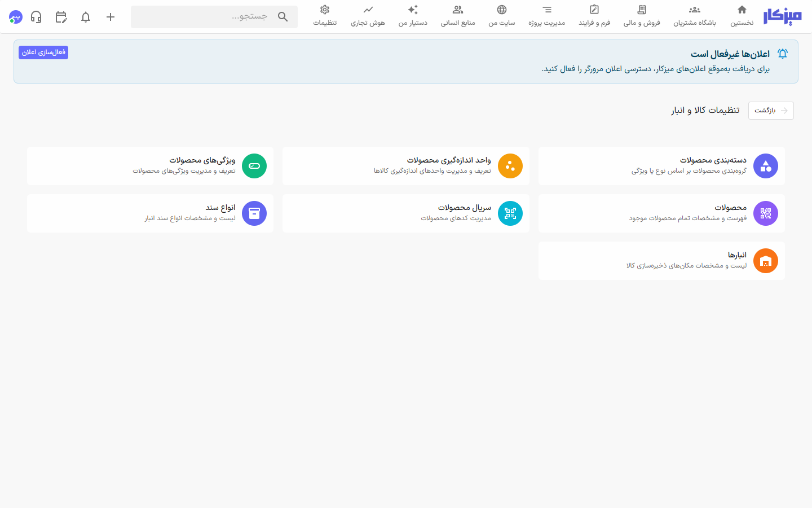Open the green product attributes icon

254,166
